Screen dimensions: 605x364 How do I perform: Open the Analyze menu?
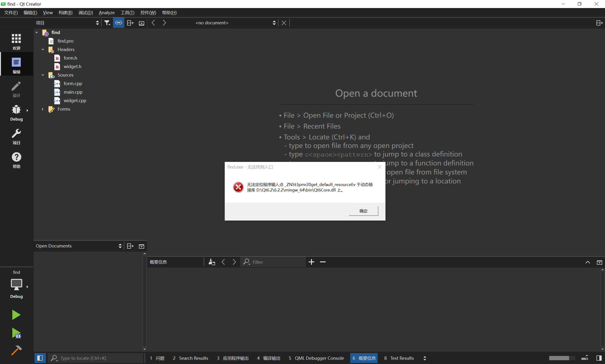pos(106,13)
